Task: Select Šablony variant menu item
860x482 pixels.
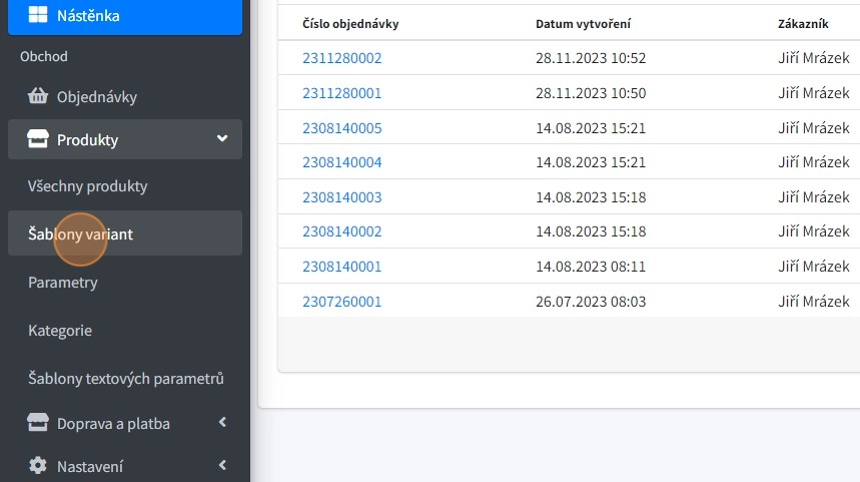Action: tap(81, 234)
